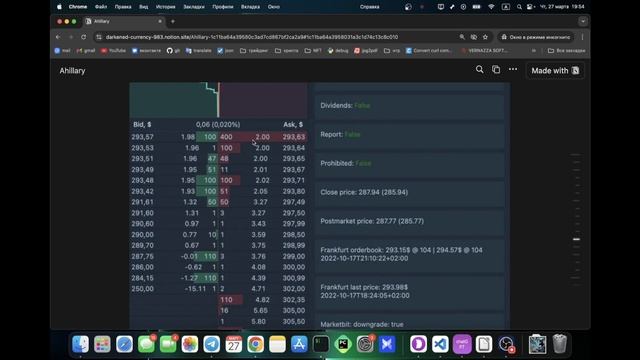Open Spotlight search in the menu bar
Viewport: 640px width, 360px height.
(x=519, y=7)
